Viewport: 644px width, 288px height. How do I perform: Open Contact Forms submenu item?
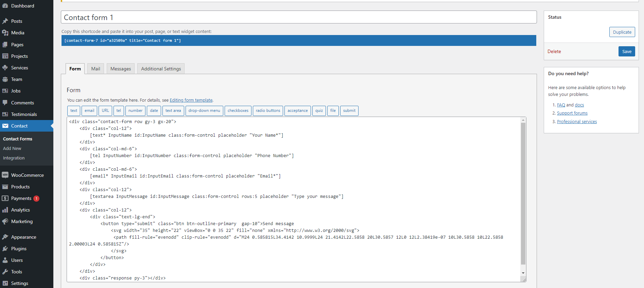click(18, 139)
